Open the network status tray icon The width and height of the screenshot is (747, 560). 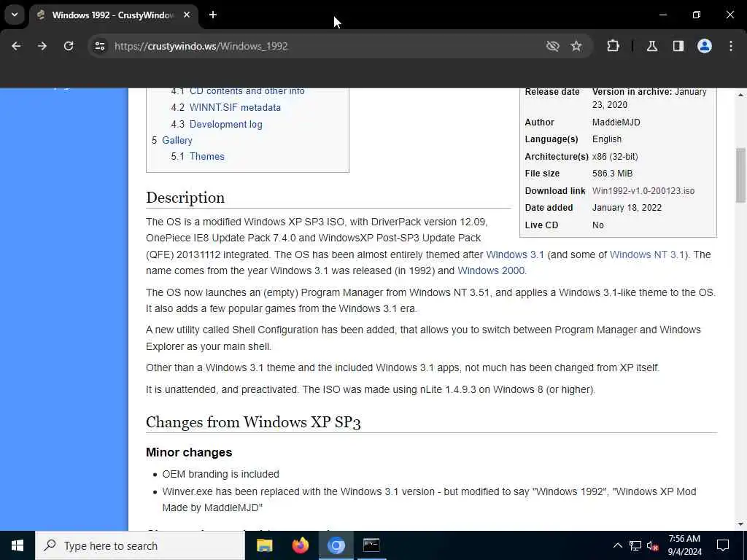click(635, 545)
